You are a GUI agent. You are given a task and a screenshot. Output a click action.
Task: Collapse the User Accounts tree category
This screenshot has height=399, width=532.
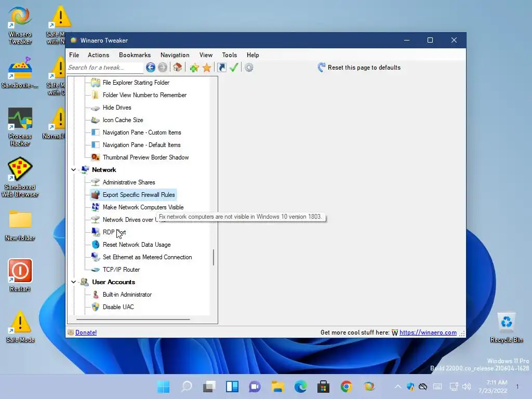[74, 282]
